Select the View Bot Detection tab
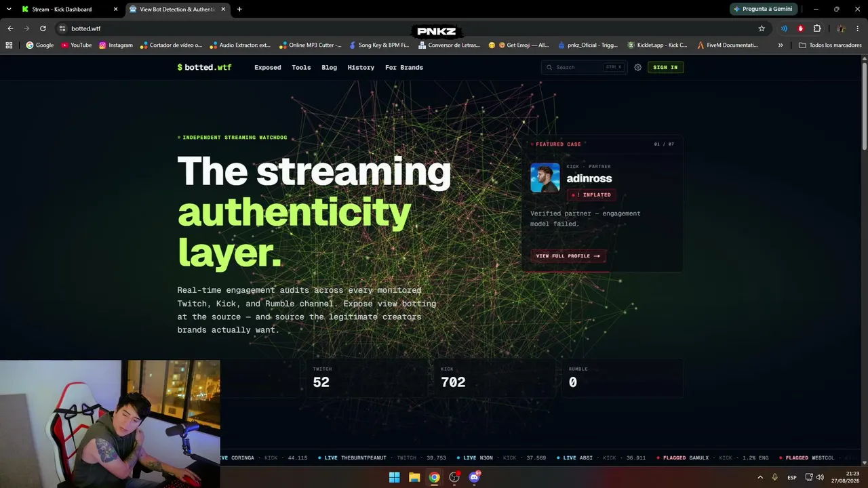The height and width of the screenshot is (488, 868). 178,9
